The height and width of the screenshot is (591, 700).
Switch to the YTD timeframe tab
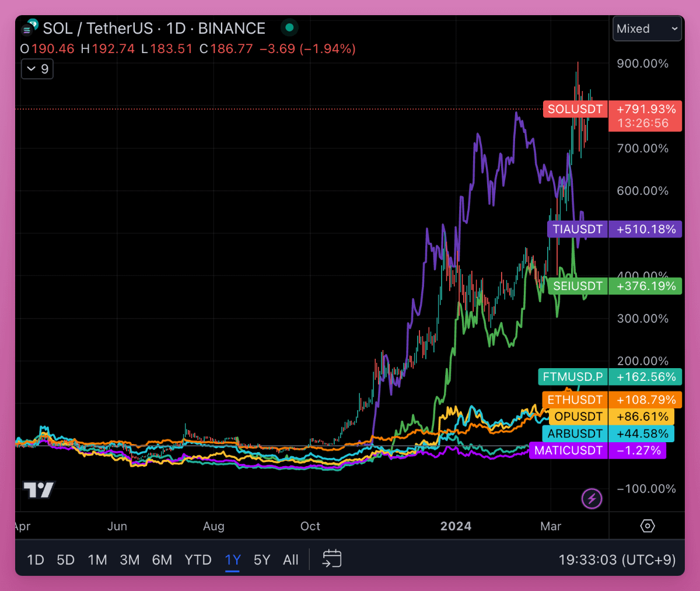(x=198, y=559)
